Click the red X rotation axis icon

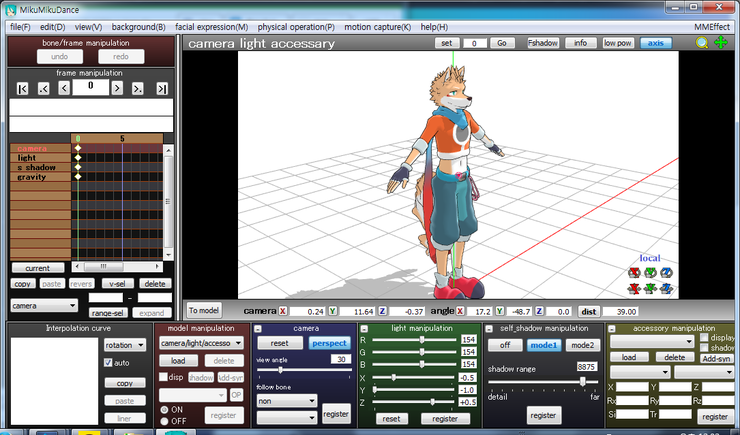coord(634,273)
